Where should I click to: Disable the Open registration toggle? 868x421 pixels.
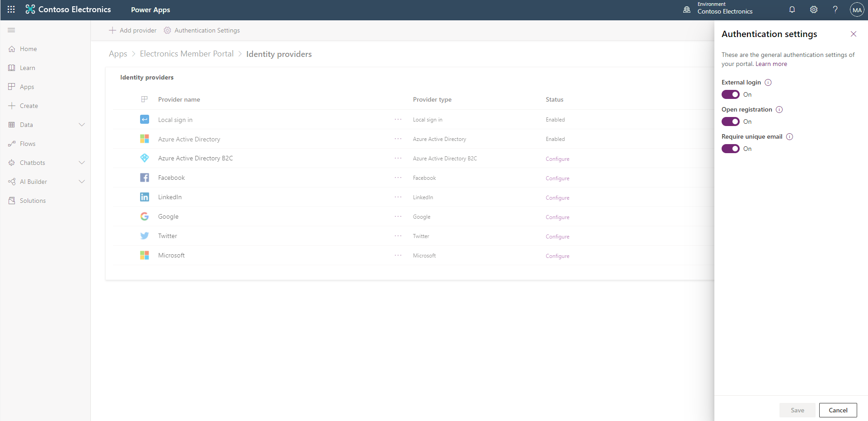click(x=730, y=122)
